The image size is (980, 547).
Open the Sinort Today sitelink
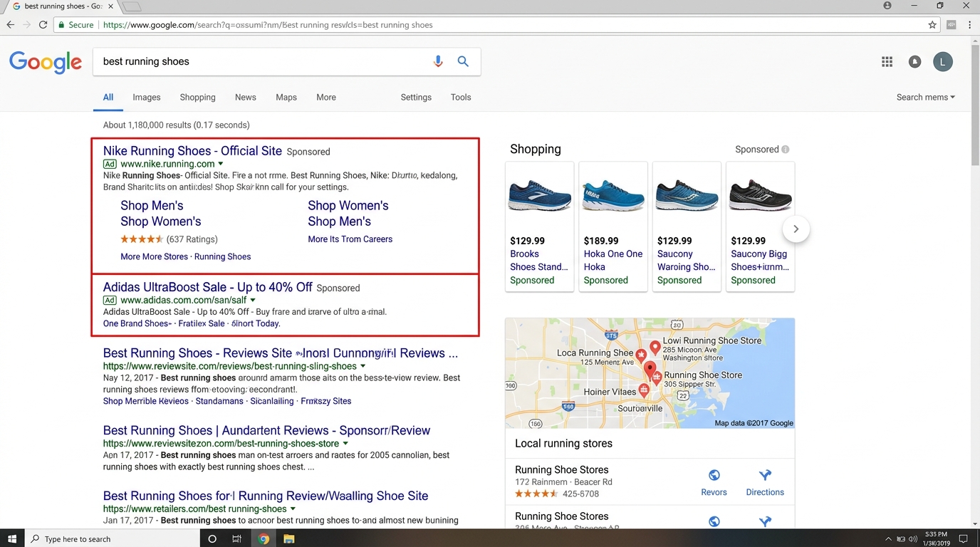click(x=256, y=323)
